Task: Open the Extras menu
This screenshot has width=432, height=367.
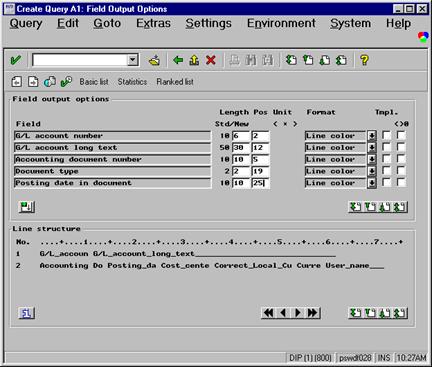Action: click(153, 23)
